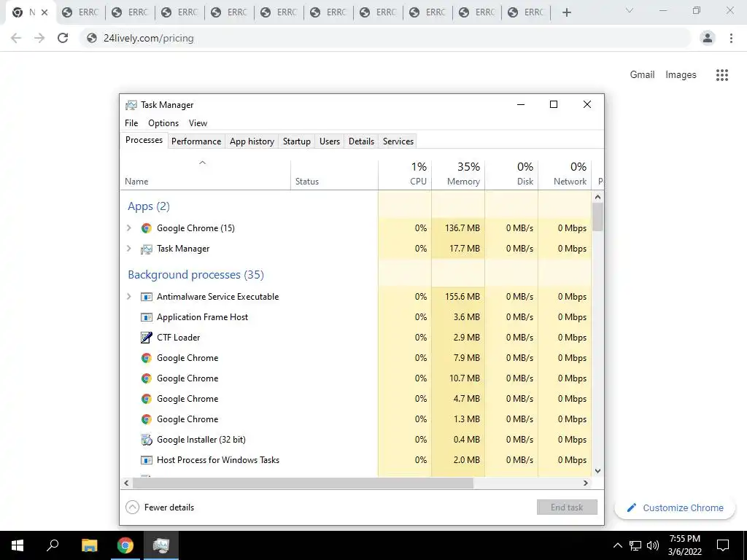Viewport: 747px width, 560px height.
Task: Close the active New Tab tab
Action: click(44, 12)
